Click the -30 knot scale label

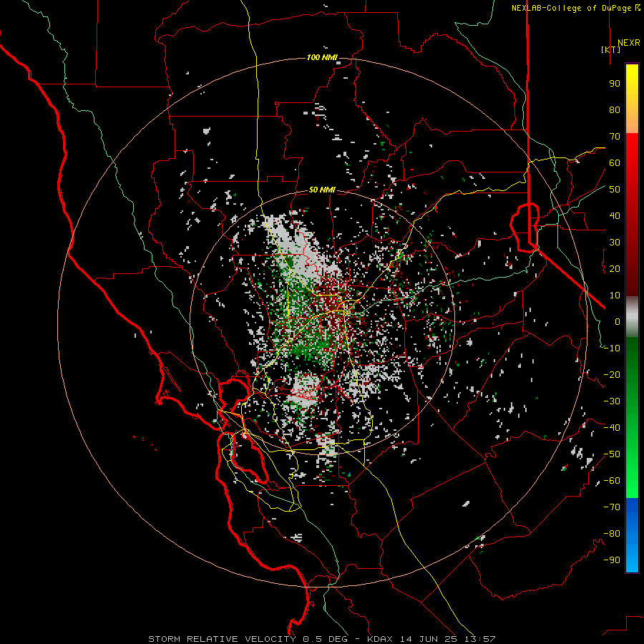[612, 401]
